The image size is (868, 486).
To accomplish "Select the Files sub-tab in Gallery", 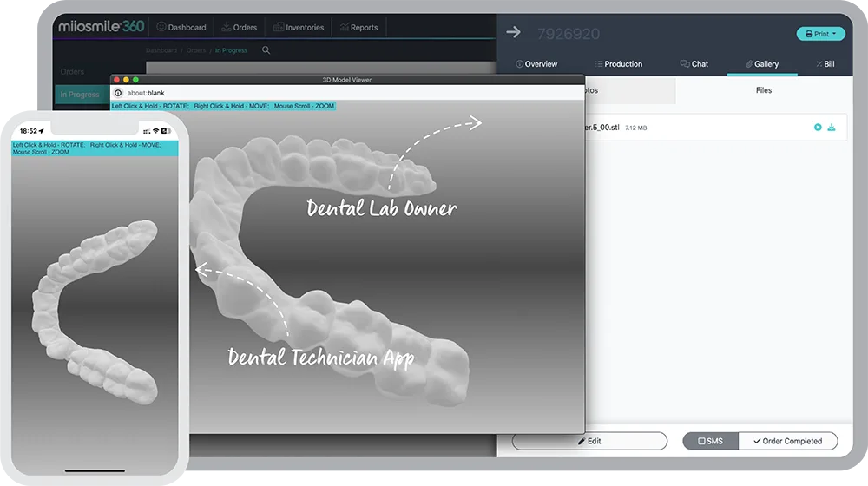I will pyautogui.click(x=763, y=90).
